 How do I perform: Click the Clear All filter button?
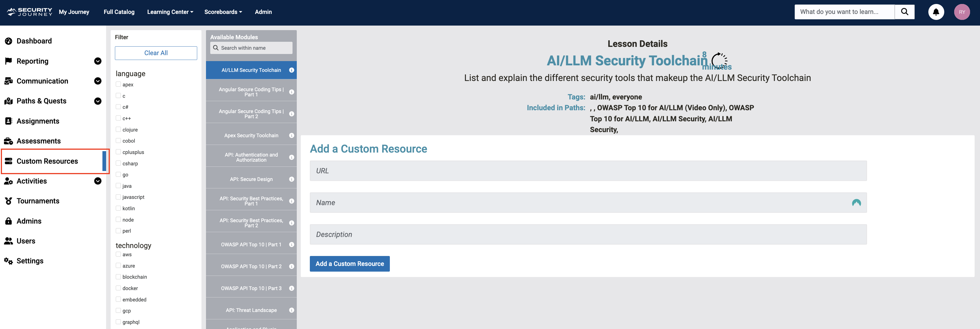(x=156, y=53)
